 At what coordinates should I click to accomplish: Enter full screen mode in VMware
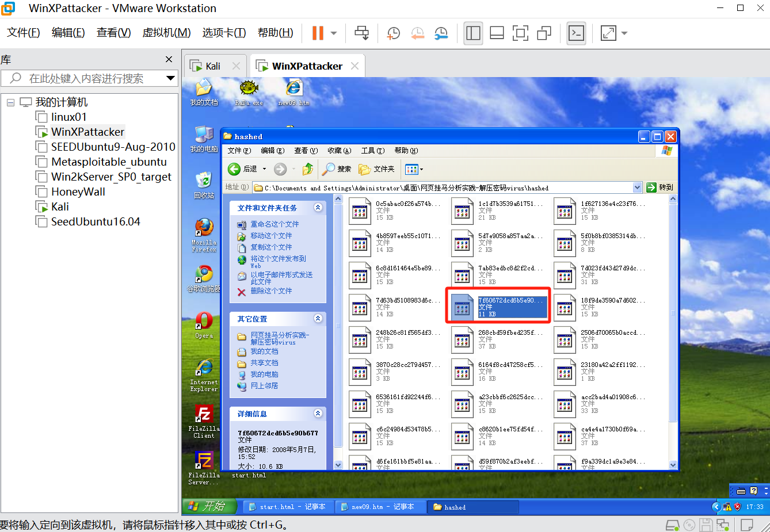pyautogui.click(x=520, y=33)
